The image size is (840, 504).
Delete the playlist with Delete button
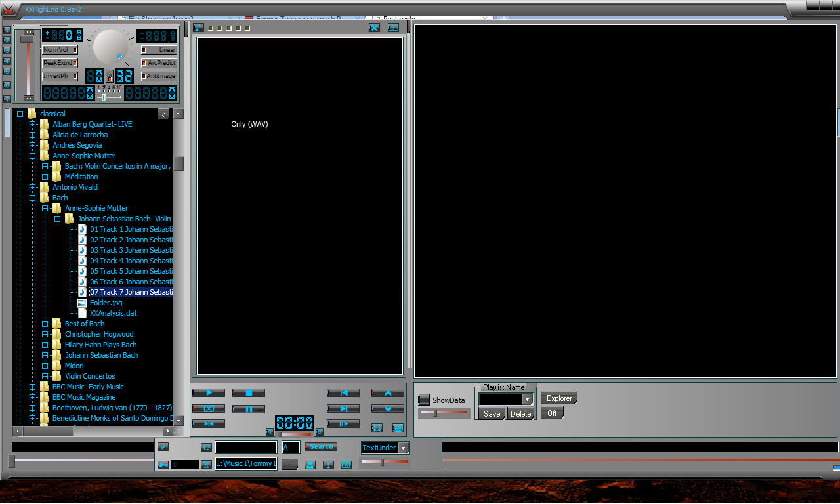[x=520, y=414]
